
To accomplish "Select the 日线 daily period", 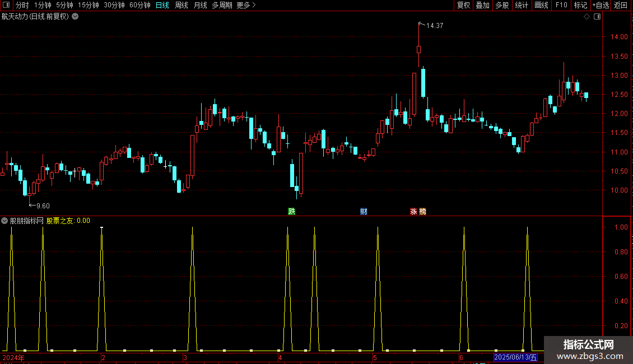I will click(162, 5).
